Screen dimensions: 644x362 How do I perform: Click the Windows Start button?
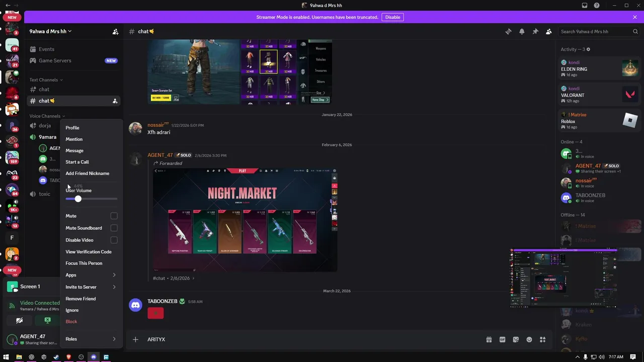point(6,357)
